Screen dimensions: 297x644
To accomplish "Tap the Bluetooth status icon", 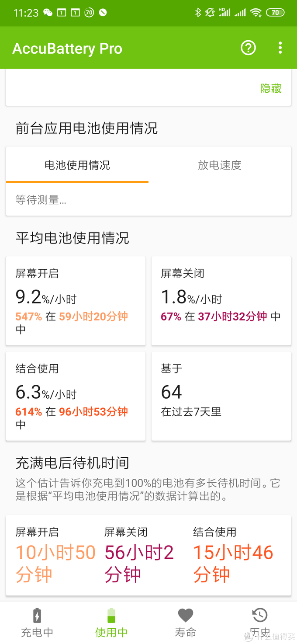I will 198,13.
